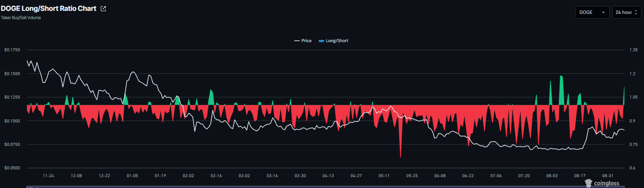Click the 06-22 date label
Screen dimensions: 644x188
(x=468, y=176)
